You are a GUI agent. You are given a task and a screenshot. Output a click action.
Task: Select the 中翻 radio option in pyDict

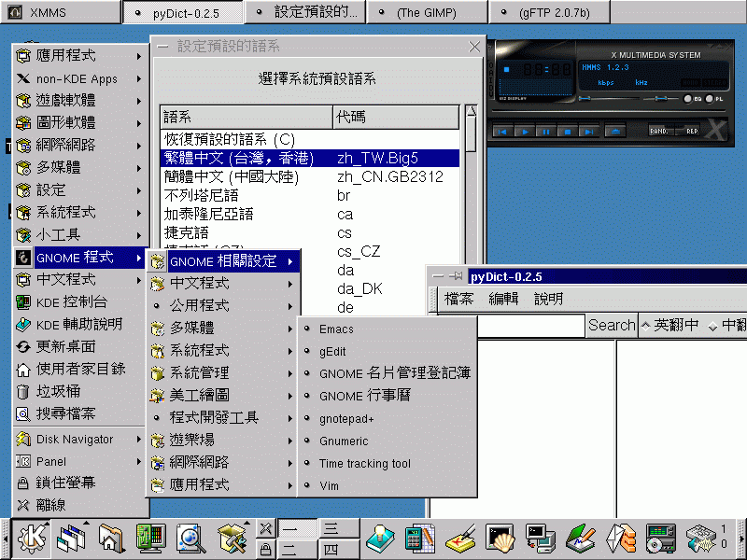point(727,325)
